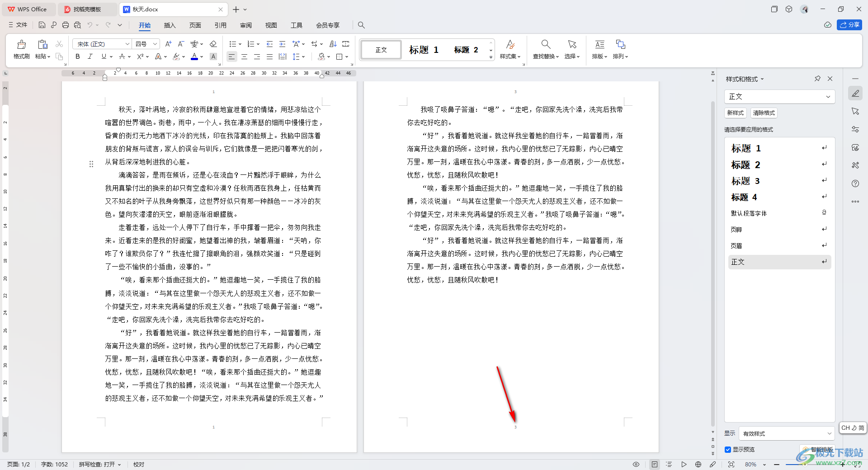Switch to the 引用 ribbon tab
Viewport: 868px width, 470px height.
pyautogui.click(x=220, y=25)
